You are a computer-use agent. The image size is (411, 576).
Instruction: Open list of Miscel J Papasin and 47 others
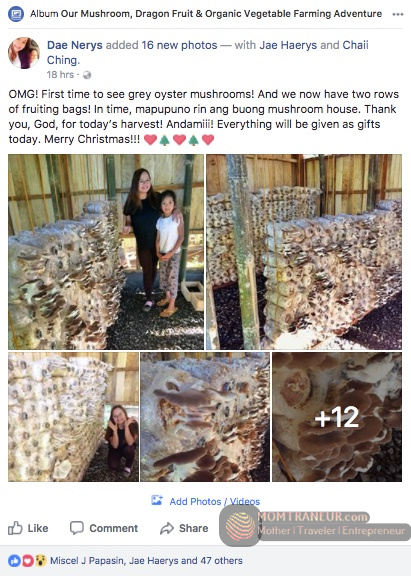tap(146, 561)
